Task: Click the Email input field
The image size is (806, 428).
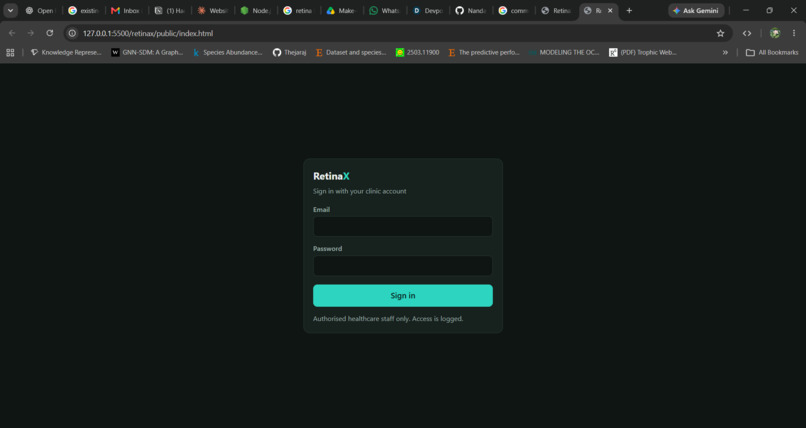Action: click(x=402, y=226)
